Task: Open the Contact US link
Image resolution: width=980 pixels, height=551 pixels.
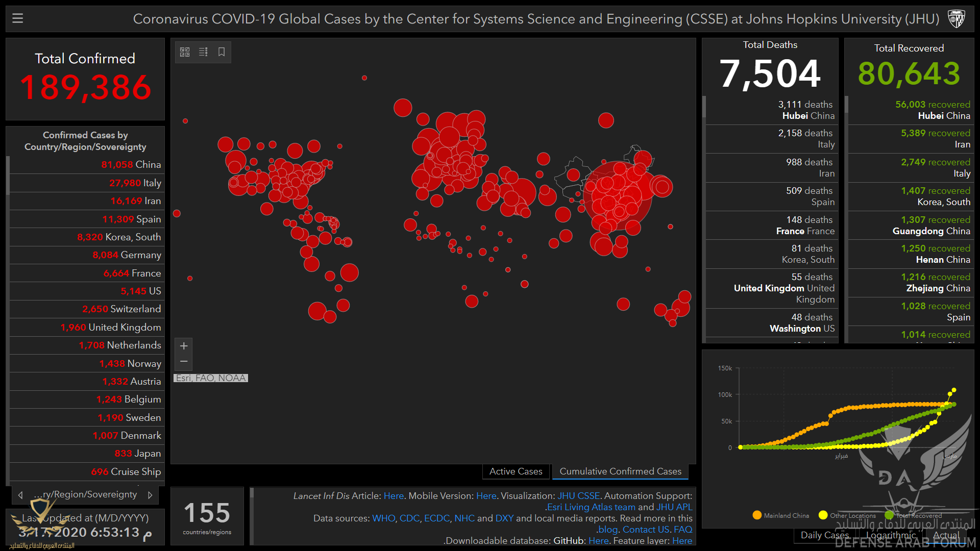Action: click(646, 530)
